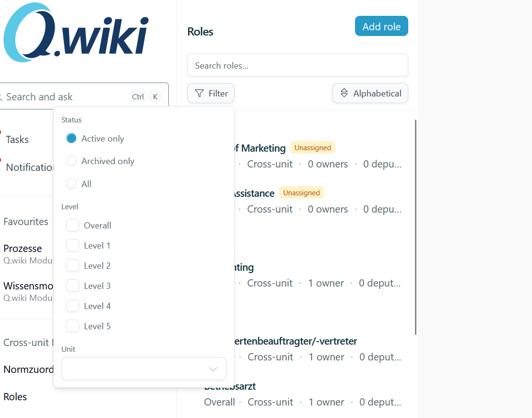The width and height of the screenshot is (532, 418).
Task: Select the All status radio button
Action: click(x=71, y=184)
